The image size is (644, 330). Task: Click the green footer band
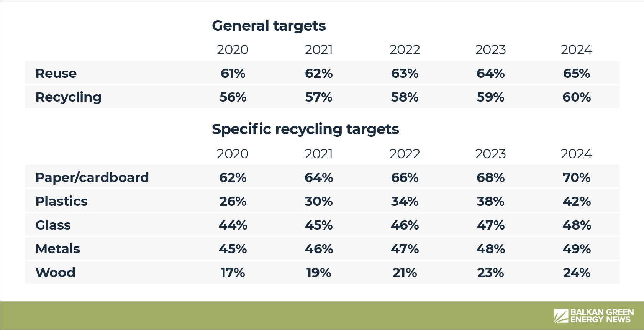click(322, 315)
